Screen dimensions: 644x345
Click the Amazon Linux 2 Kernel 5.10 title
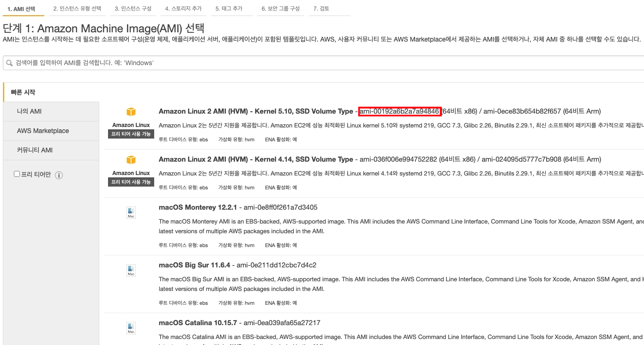click(256, 111)
